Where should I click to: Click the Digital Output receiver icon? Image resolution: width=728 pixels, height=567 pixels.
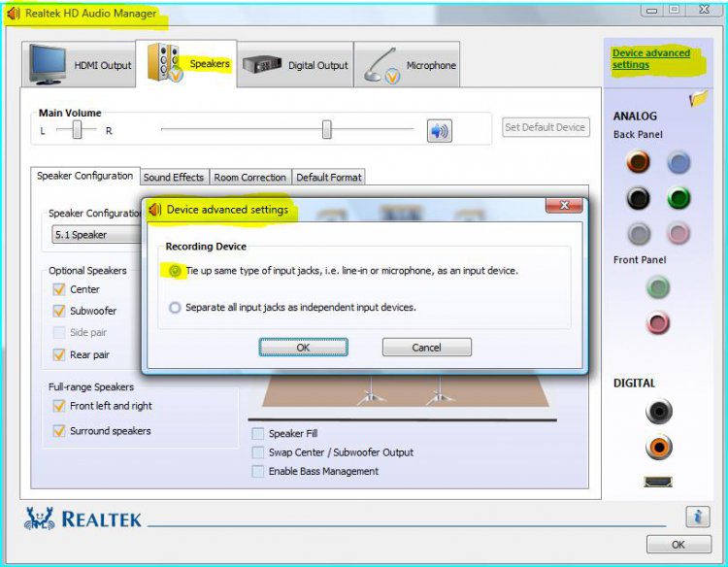[262, 64]
